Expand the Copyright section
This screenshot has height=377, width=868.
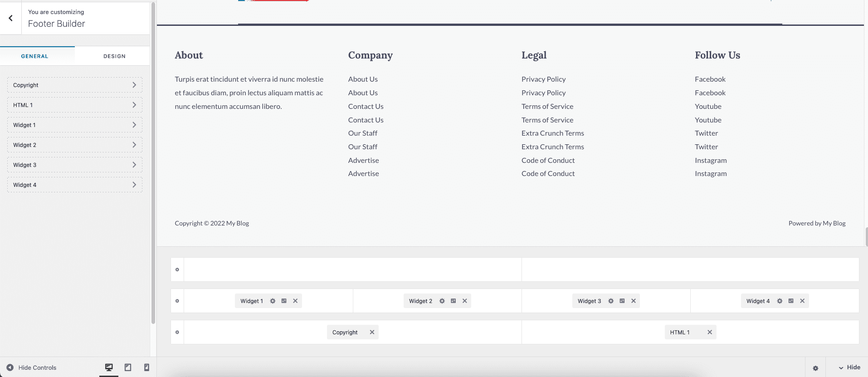pyautogui.click(x=75, y=85)
